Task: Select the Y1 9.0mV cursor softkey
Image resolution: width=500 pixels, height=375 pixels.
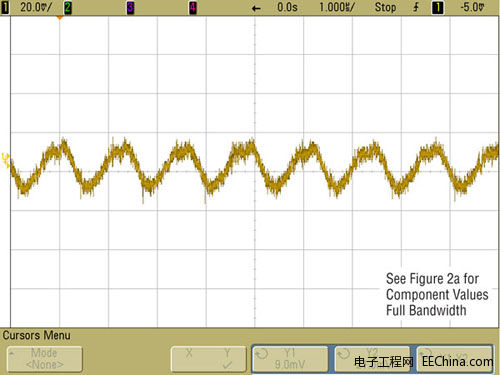Action: [x=290, y=359]
